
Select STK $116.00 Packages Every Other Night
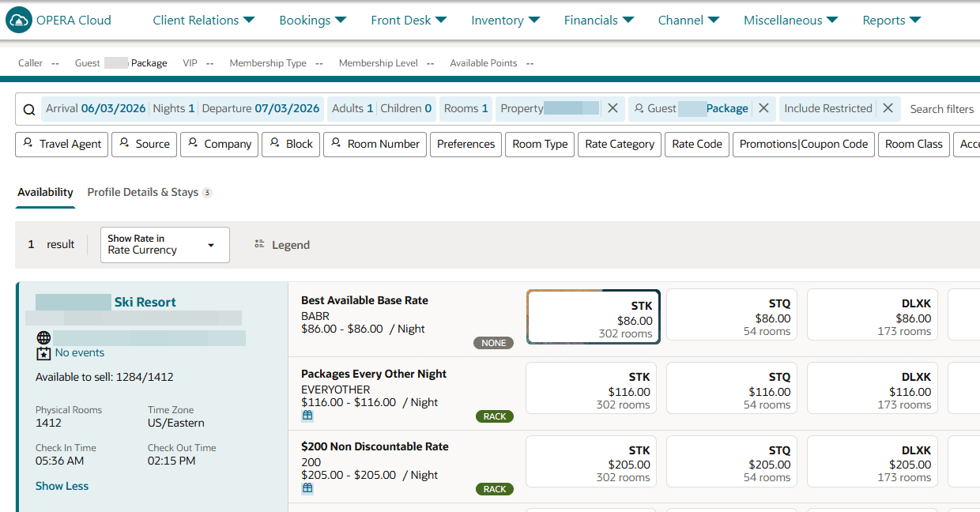(x=591, y=388)
